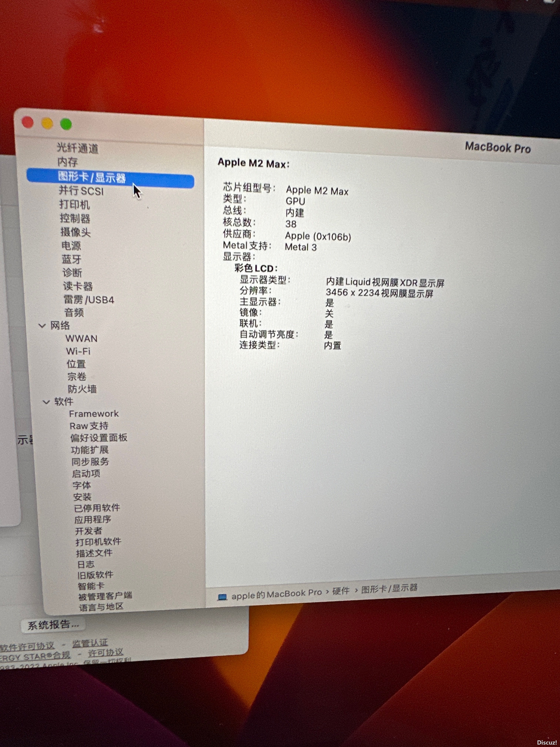Select 读卡器 in the sidebar
560x747 pixels.
(78, 286)
